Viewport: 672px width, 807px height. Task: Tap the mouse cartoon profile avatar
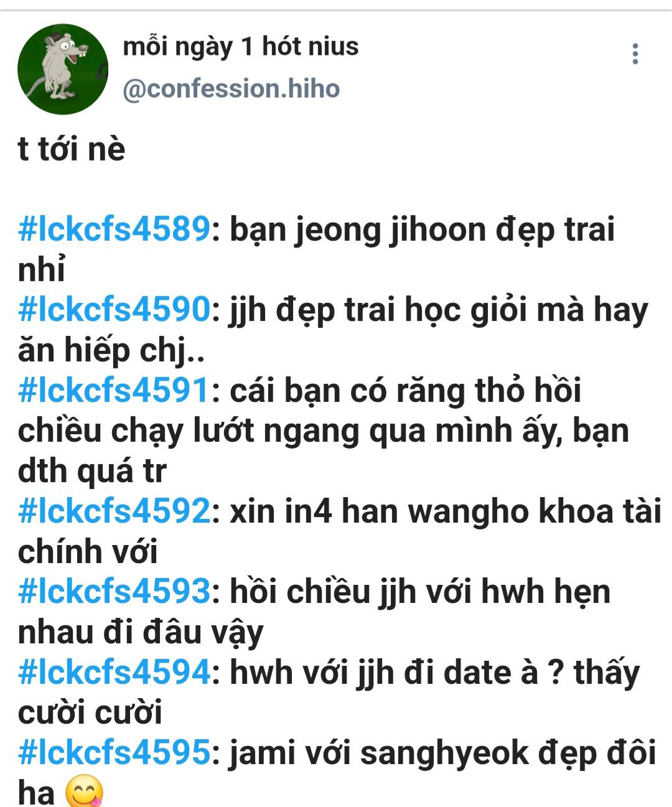[63, 69]
